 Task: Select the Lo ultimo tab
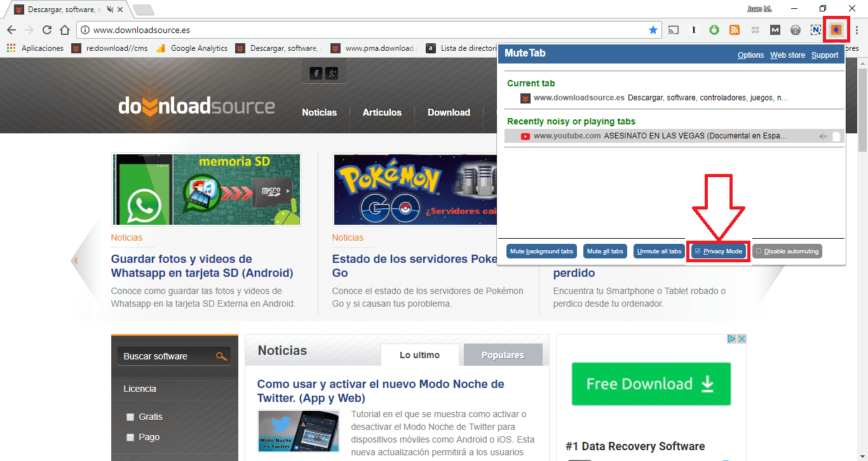tap(419, 355)
